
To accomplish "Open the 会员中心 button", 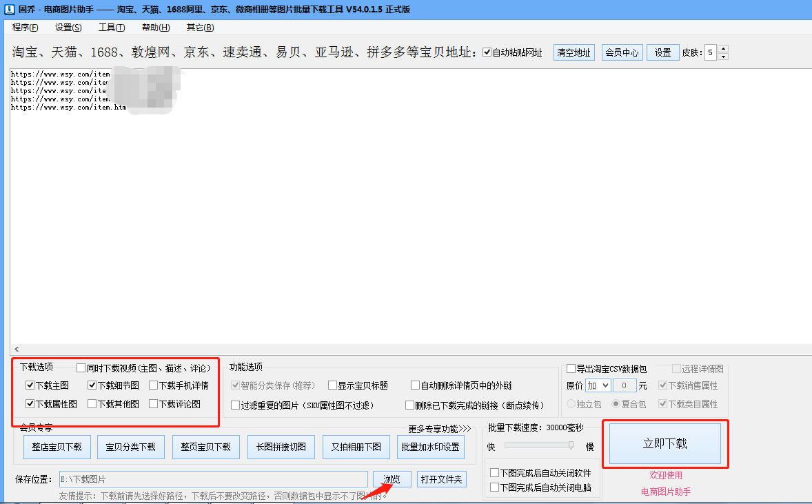I will point(622,52).
